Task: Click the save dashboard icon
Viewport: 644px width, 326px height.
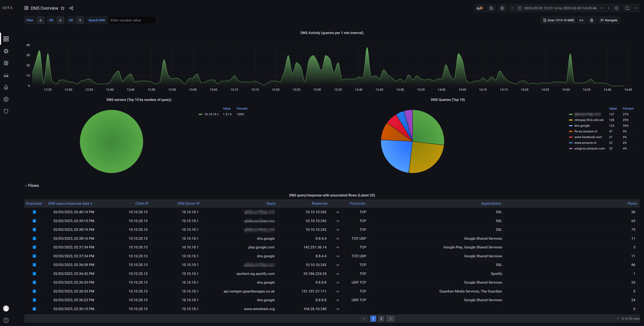Action: 491,8
